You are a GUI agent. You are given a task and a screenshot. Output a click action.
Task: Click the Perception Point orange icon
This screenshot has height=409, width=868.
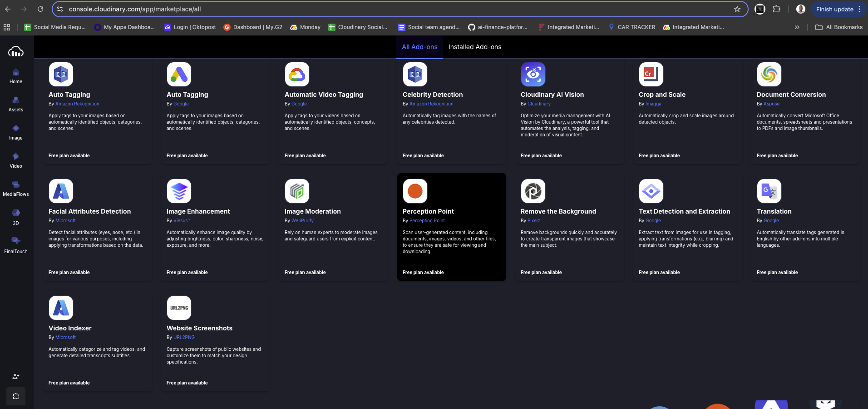(415, 191)
